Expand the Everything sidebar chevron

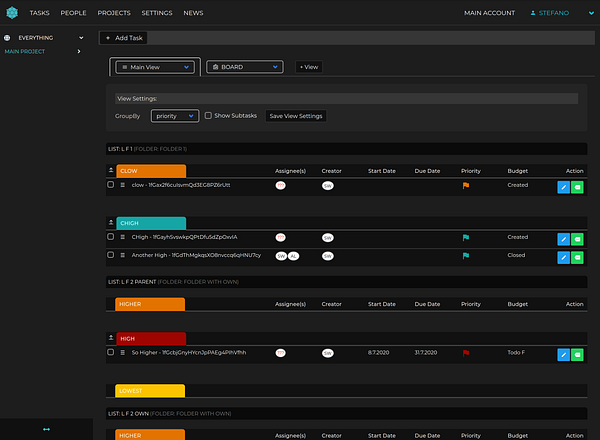(x=81, y=38)
